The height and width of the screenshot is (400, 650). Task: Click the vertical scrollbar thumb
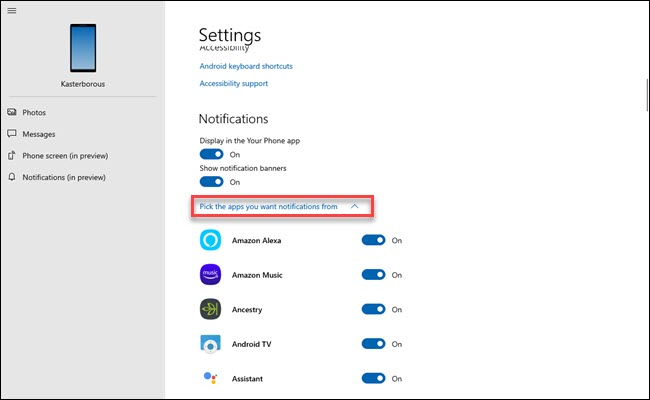pos(647,95)
